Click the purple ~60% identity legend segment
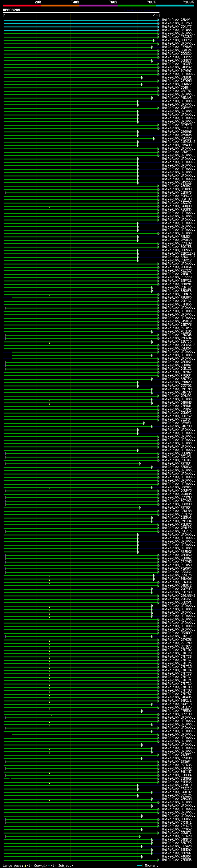The image size is (197, 868). point(99,6)
